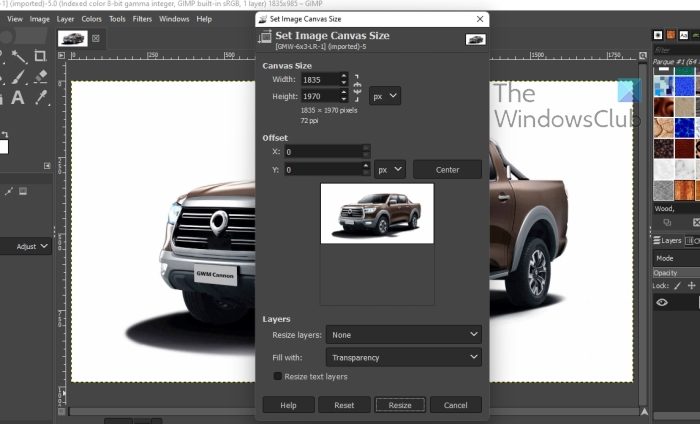
Task: Click the Center offset button
Action: click(x=447, y=170)
